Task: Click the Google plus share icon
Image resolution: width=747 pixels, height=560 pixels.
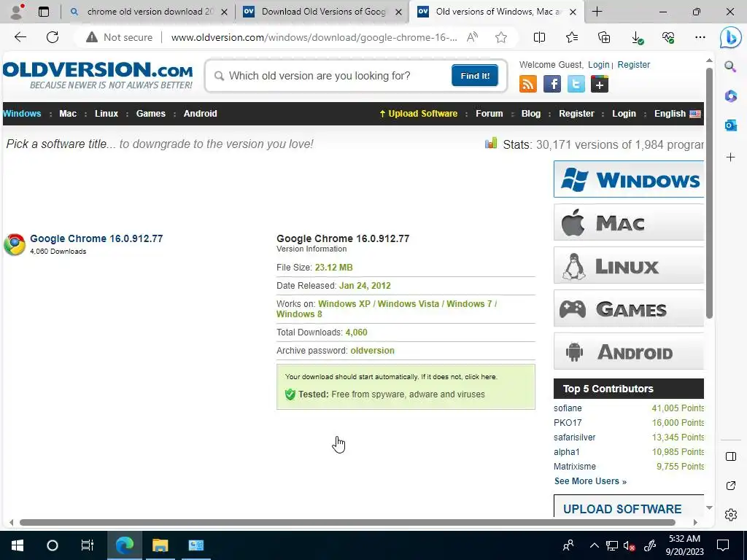Action: pos(600,85)
